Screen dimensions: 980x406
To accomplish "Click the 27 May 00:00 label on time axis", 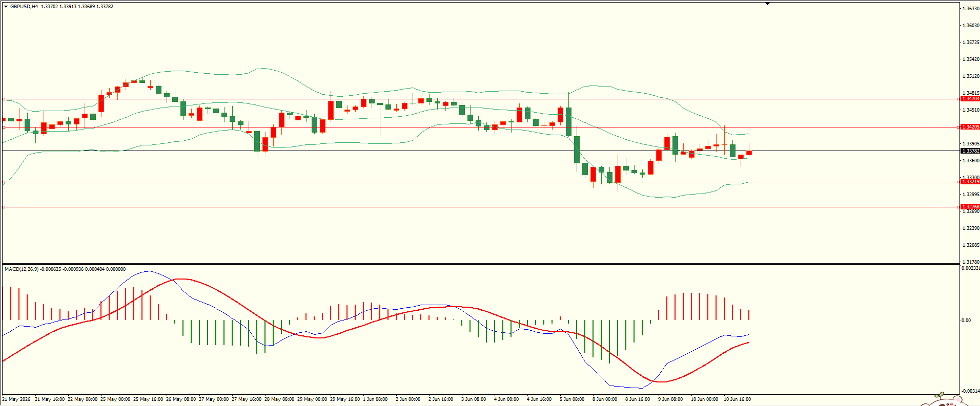I will pos(214,399).
